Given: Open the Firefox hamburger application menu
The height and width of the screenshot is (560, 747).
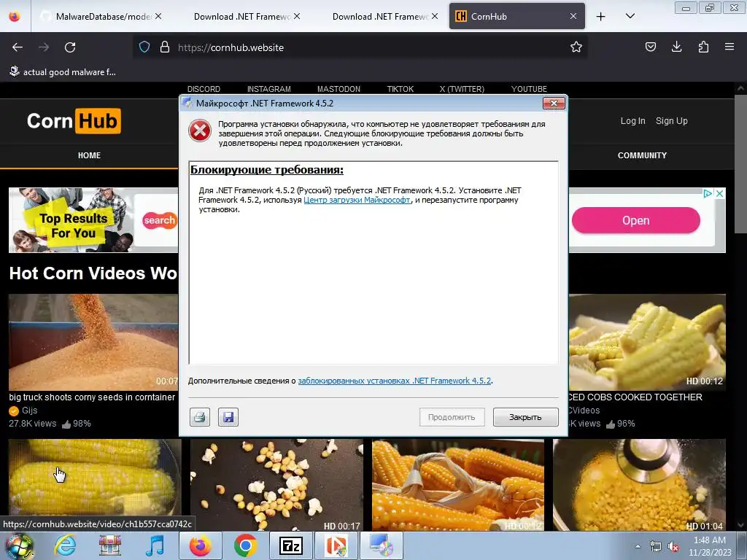Looking at the screenshot, I should pos(729,47).
